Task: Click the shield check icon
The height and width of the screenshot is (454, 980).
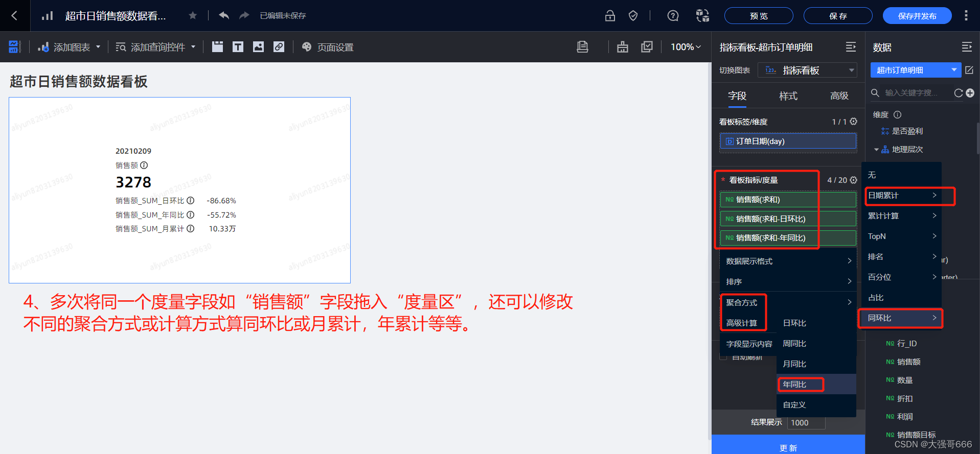Action: point(633,16)
